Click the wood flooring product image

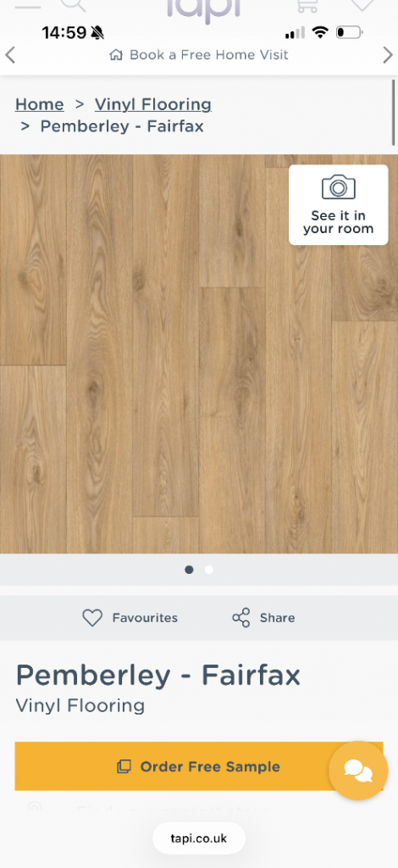coord(199,353)
